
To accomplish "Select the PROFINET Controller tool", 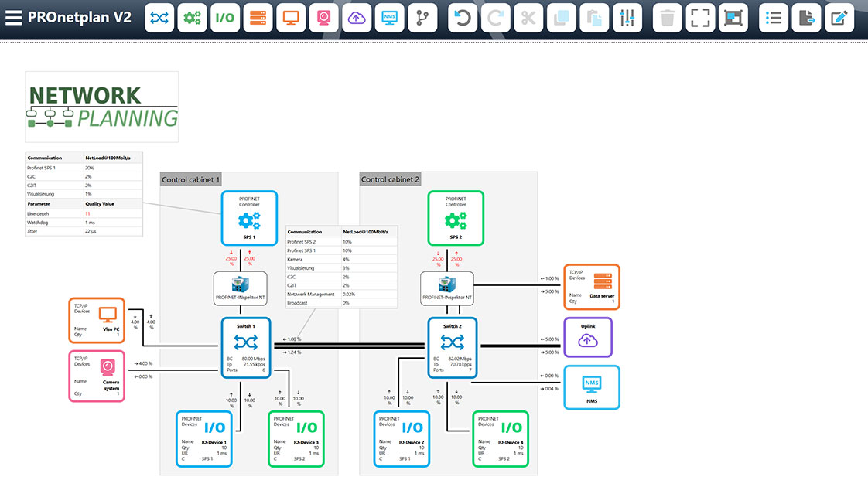I will tap(193, 17).
